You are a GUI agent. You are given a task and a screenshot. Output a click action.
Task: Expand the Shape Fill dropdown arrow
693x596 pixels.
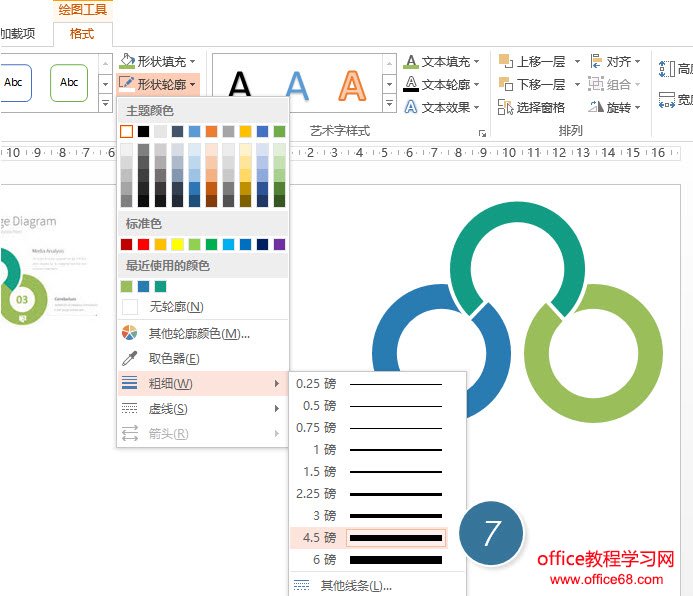click(193, 61)
